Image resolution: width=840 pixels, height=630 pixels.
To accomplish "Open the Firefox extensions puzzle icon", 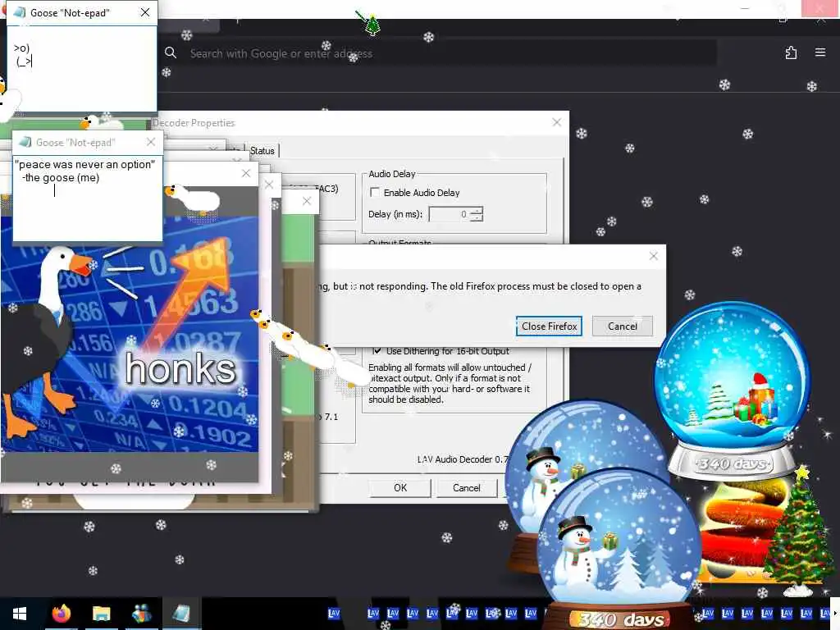I will coord(791,52).
